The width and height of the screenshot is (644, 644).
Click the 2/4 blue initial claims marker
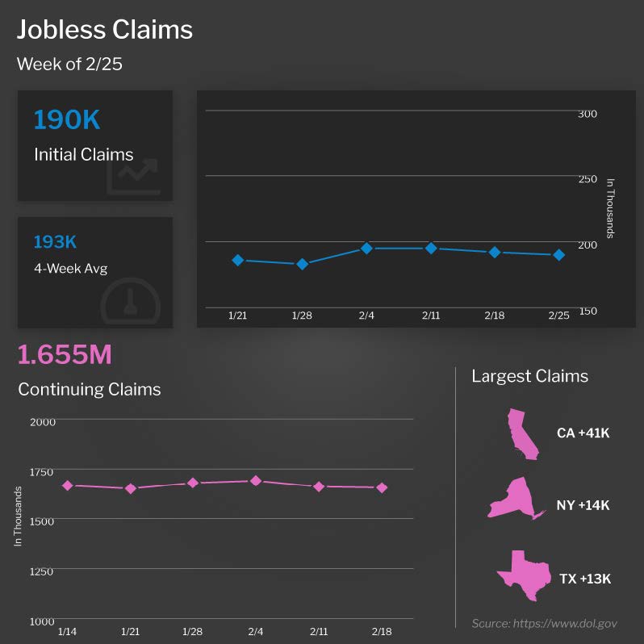[x=366, y=248]
